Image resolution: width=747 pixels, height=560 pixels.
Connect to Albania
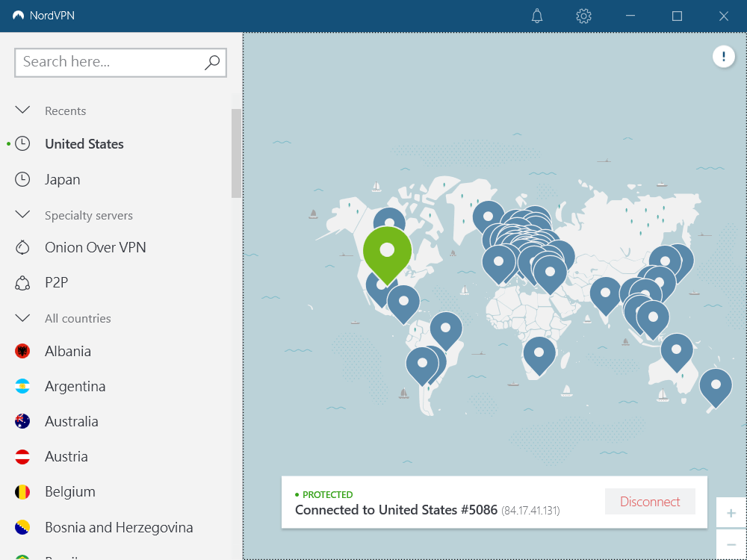68,351
